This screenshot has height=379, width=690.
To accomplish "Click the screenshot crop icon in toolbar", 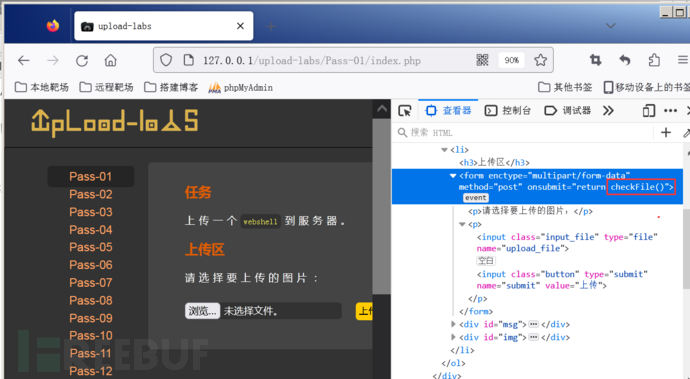I will pos(596,60).
